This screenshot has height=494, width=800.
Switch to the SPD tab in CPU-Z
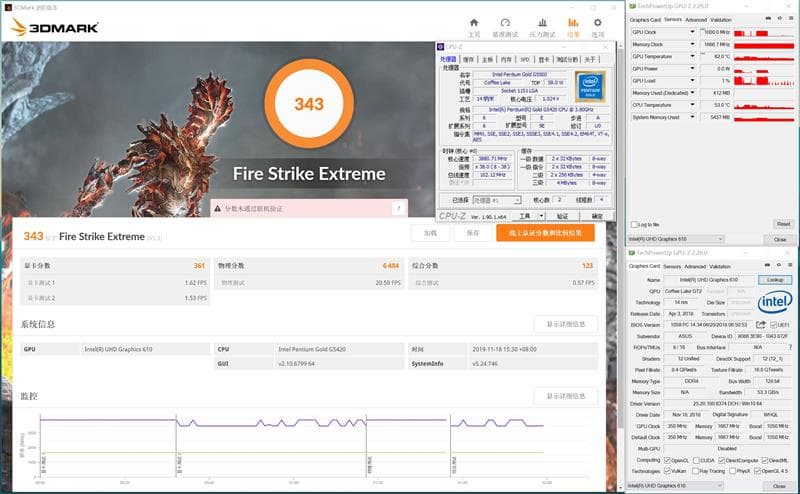[x=524, y=60]
